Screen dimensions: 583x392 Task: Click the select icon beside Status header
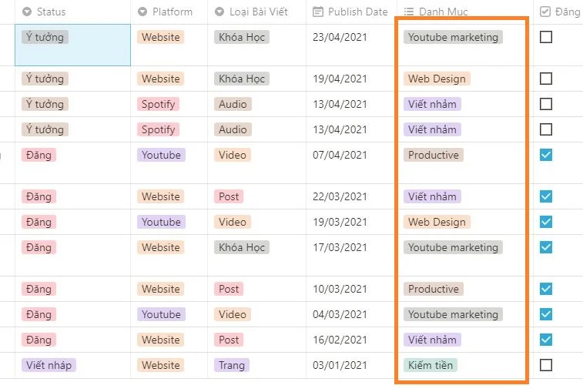point(27,12)
